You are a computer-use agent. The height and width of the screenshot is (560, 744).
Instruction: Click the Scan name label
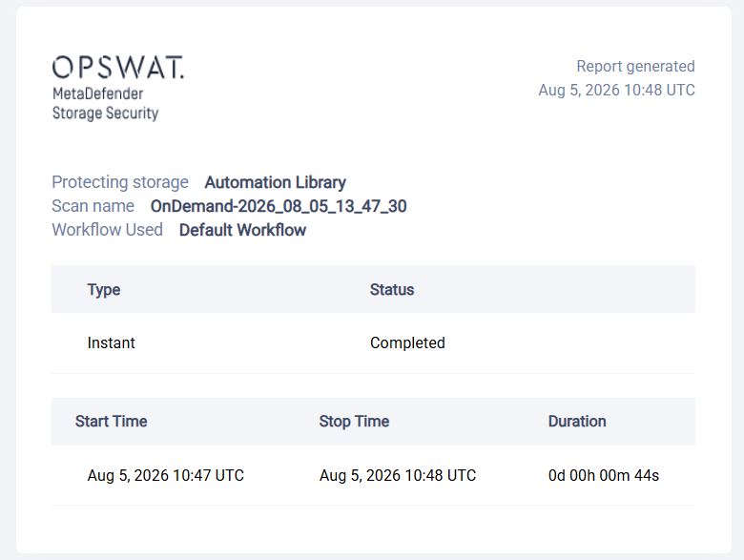tap(93, 206)
